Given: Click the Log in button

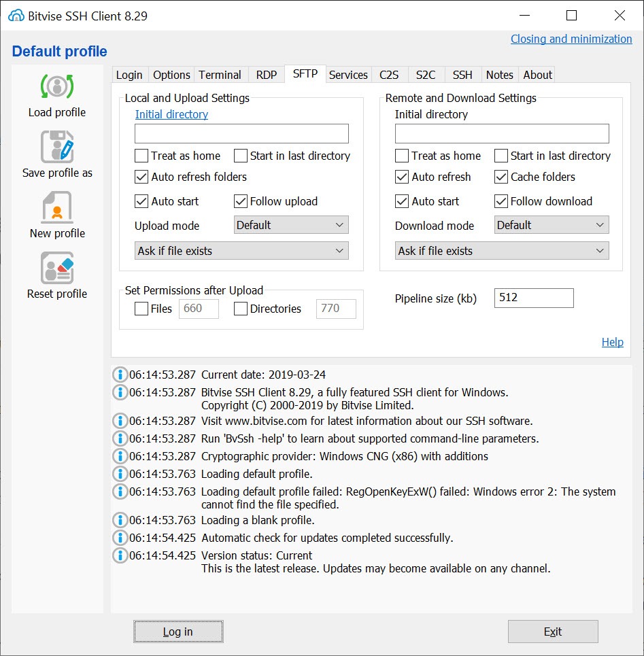Looking at the screenshot, I should (178, 632).
